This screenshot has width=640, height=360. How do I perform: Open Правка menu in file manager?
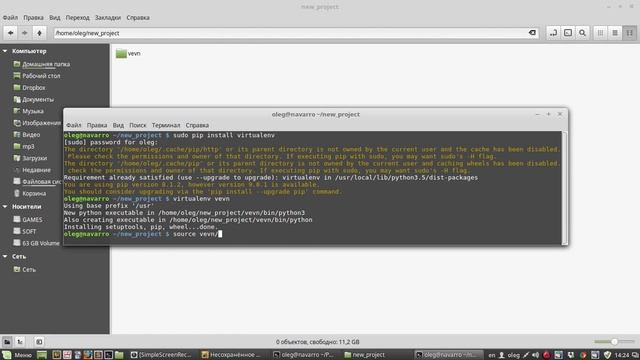pyautogui.click(x=33, y=18)
